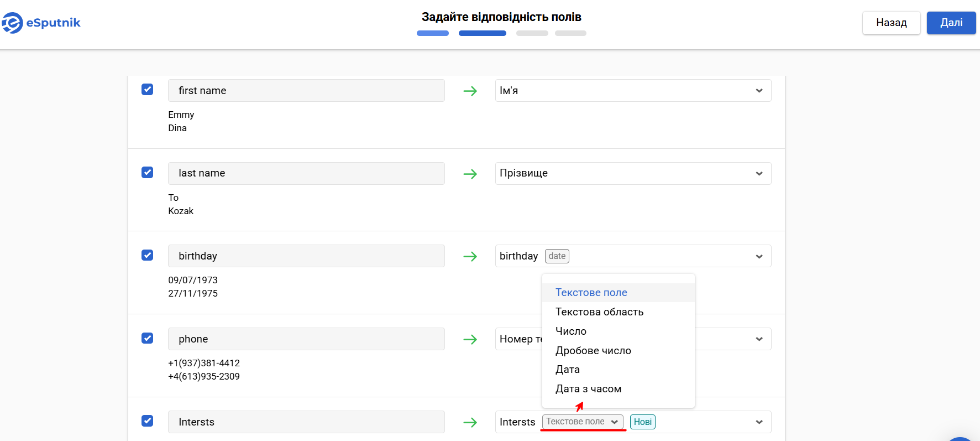
Task: Click sample phone +4(613)935-2309
Action: 204,376
